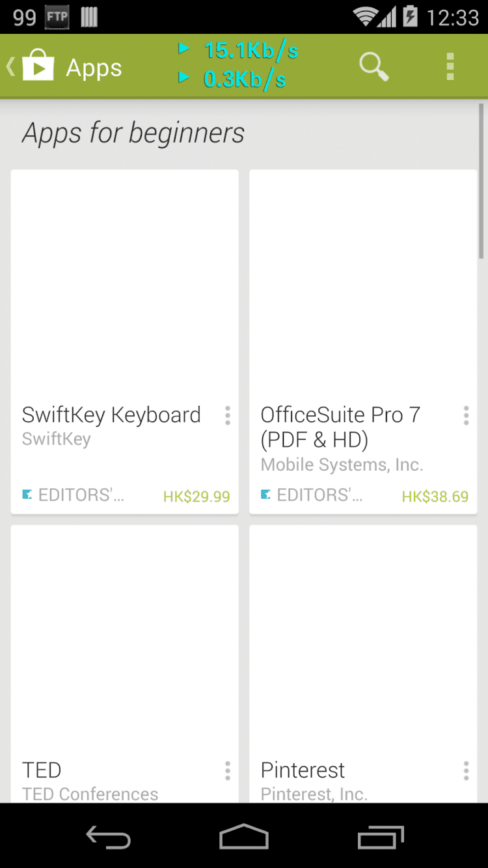Open the TED app thumbnail
The height and width of the screenshot is (868, 488).
(x=124, y=638)
